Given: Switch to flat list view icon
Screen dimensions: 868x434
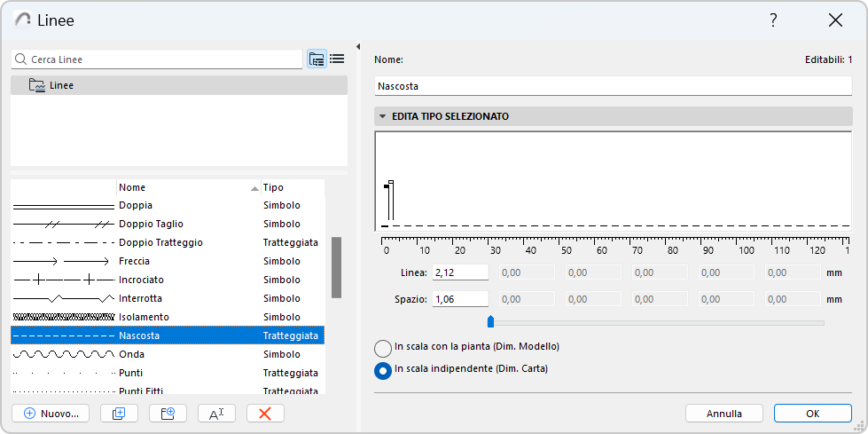Looking at the screenshot, I should (337, 59).
